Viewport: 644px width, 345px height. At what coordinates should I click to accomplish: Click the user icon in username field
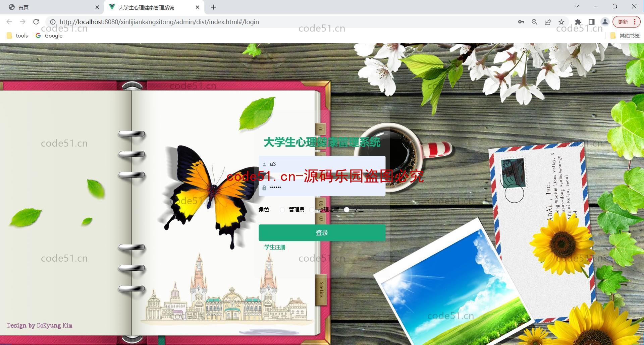click(264, 164)
